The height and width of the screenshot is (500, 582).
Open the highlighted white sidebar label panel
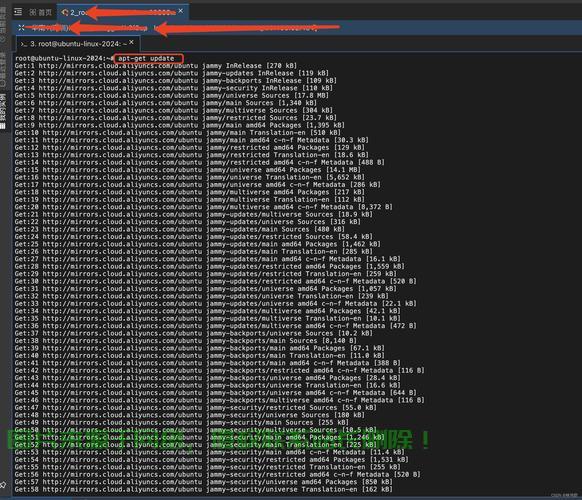click(x=3, y=107)
